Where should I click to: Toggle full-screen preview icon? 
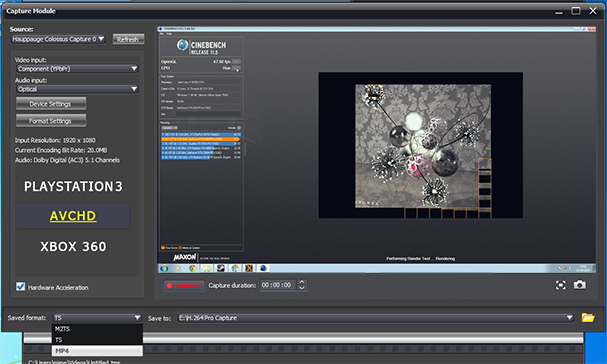pyautogui.click(x=561, y=285)
